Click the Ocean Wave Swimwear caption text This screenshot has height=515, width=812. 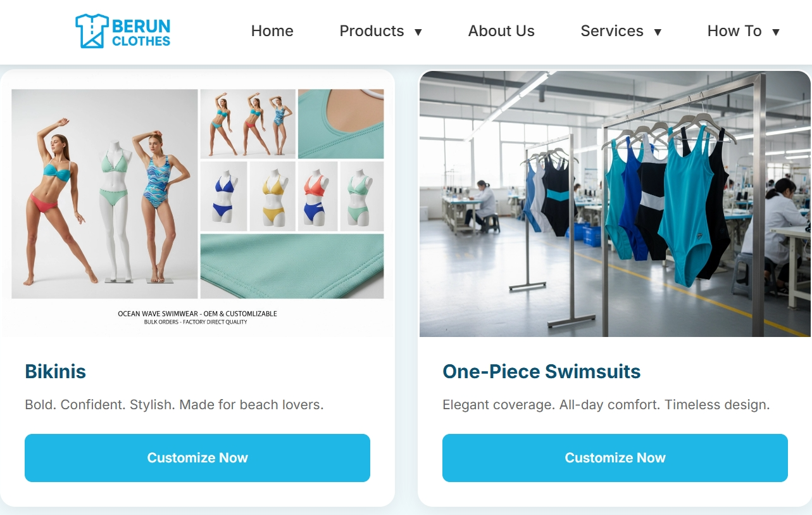coord(197,314)
